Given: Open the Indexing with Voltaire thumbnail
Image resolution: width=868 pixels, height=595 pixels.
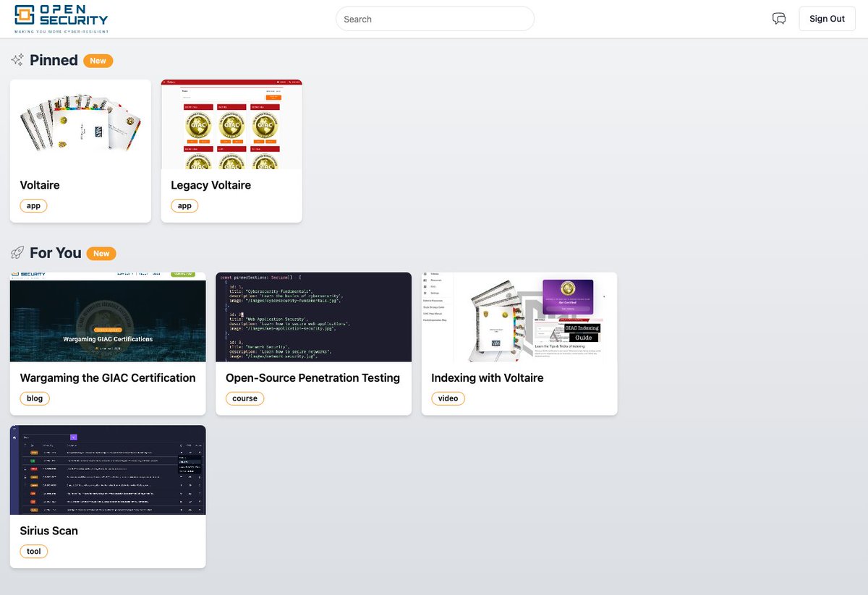Looking at the screenshot, I should coord(519,317).
